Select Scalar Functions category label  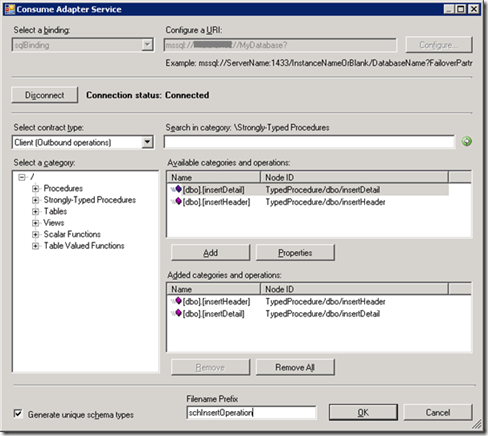pos(72,234)
